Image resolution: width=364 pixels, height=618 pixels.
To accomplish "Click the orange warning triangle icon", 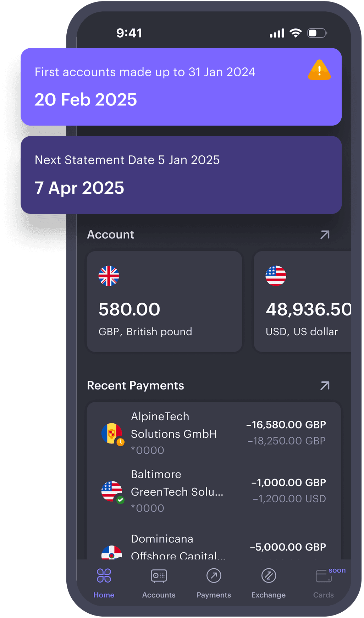I will click(319, 70).
